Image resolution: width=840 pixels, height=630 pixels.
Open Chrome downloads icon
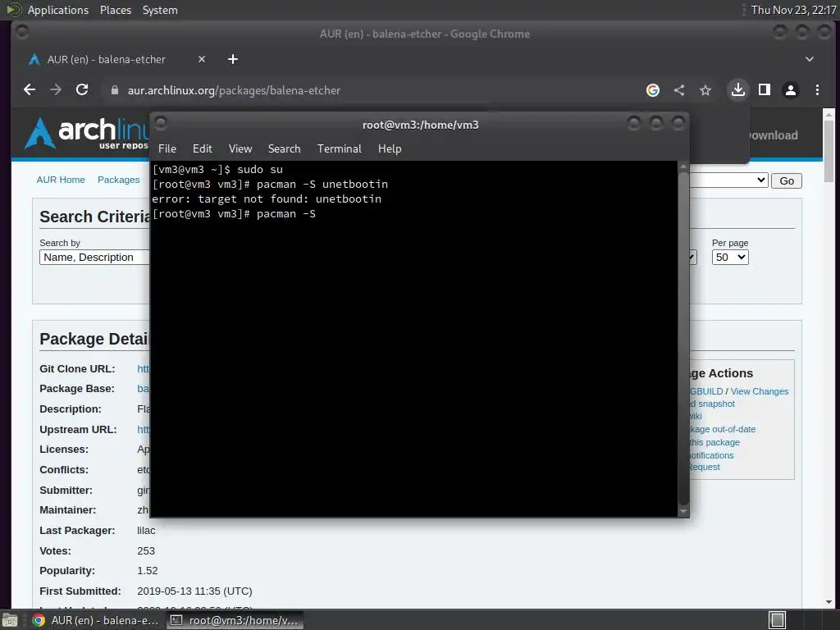(x=738, y=89)
